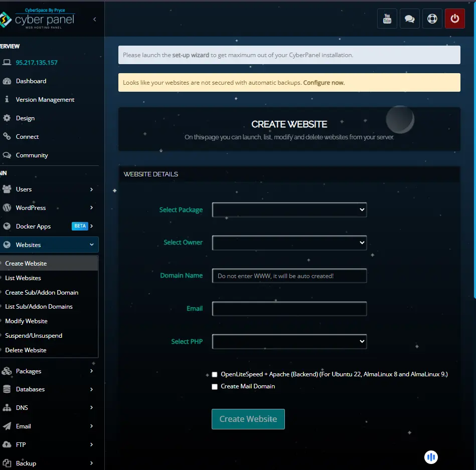Click the chat bubbles icon in header

(x=409, y=19)
